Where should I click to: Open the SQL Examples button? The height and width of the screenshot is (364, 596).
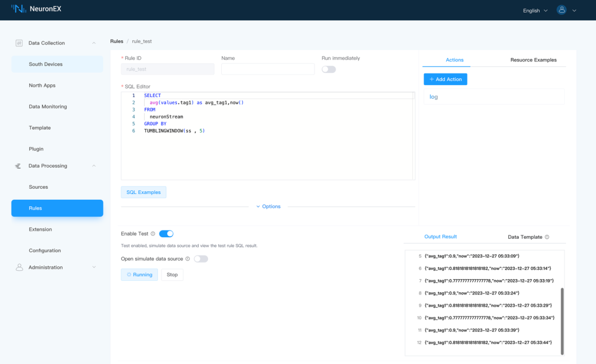tap(143, 192)
